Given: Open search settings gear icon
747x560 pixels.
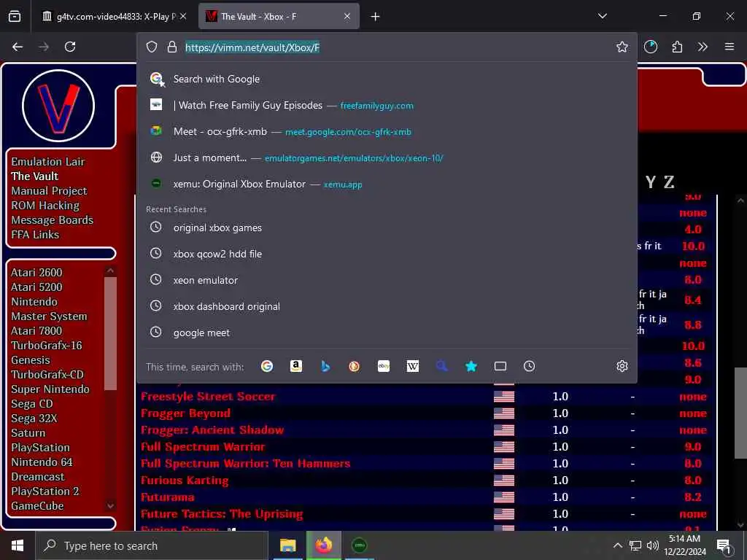Looking at the screenshot, I should point(622,366).
